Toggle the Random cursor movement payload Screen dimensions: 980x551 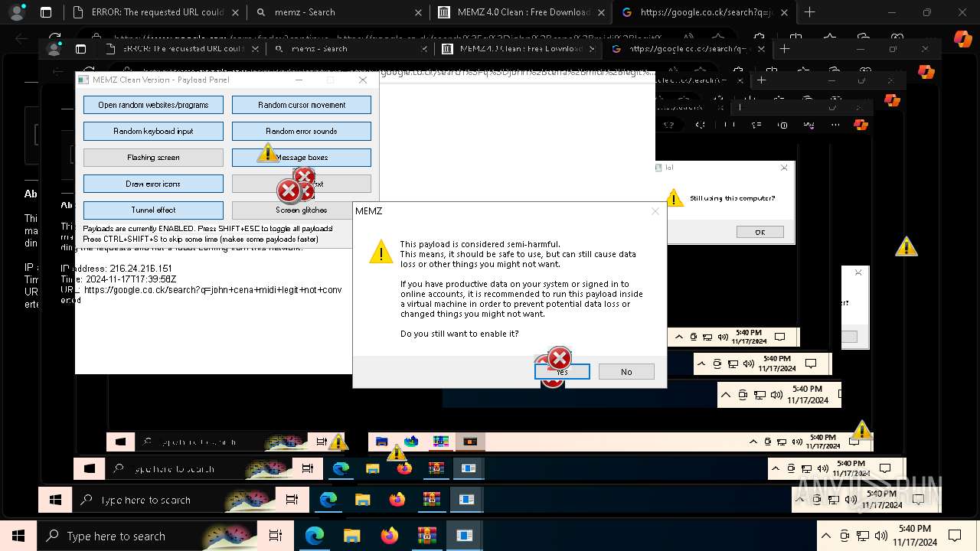click(302, 105)
